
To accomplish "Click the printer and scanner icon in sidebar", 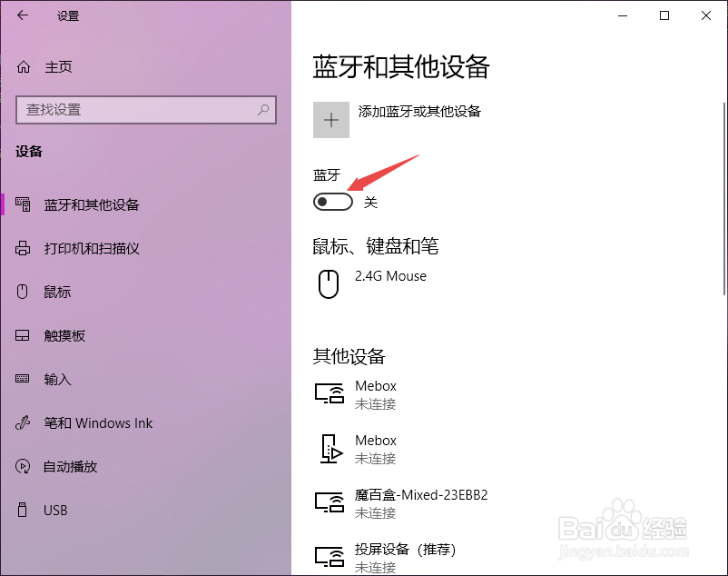I will [22, 248].
